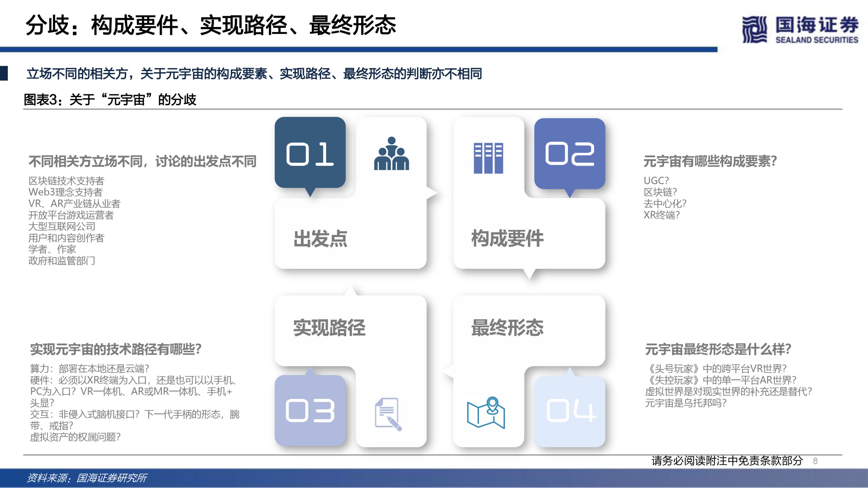This screenshot has height=488, width=868.
Task: Click the line 区块链?
Action: 660,192
